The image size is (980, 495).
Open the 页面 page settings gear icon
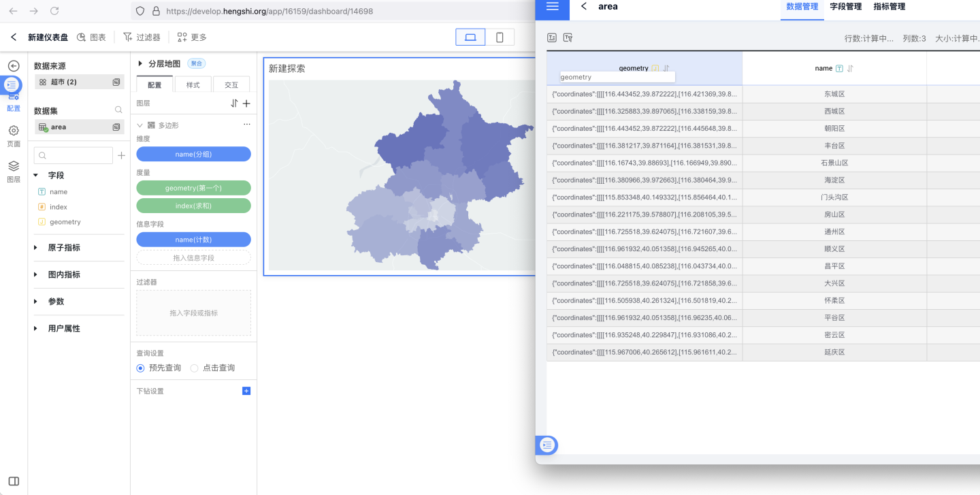(14, 131)
